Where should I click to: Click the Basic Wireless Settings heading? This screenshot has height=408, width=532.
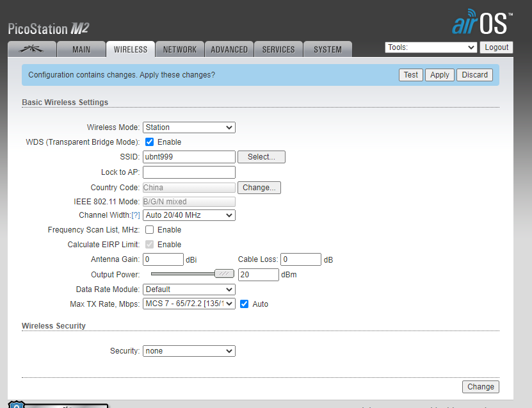click(x=65, y=102)
